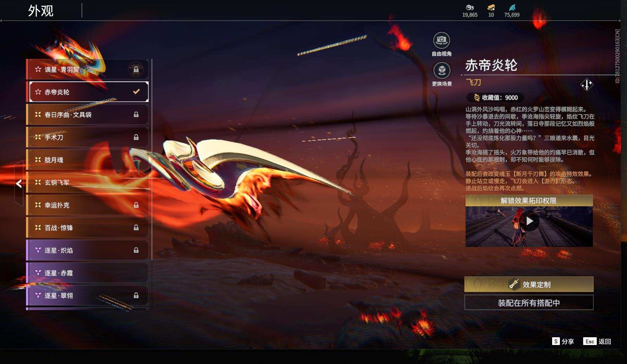Image resolution: width=627 pixels, height=364 pixels.
Task: Collapse the panel with the left arrow
Action: [19, 184]
